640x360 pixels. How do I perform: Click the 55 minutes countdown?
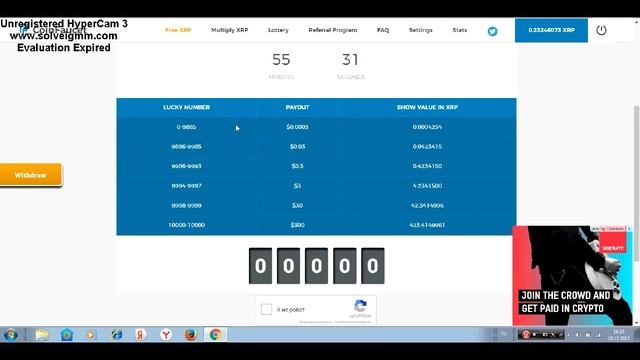click(281, 60)
